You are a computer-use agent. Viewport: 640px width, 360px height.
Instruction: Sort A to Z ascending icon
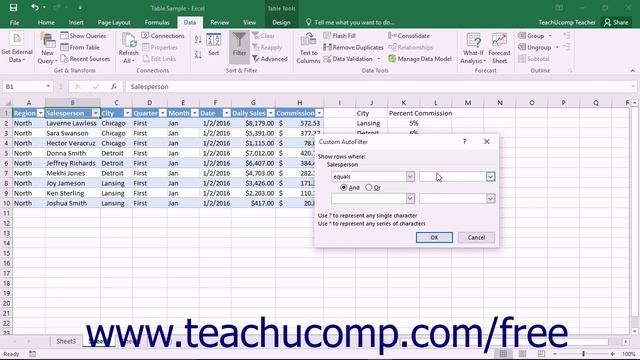(x=198, y=40)
